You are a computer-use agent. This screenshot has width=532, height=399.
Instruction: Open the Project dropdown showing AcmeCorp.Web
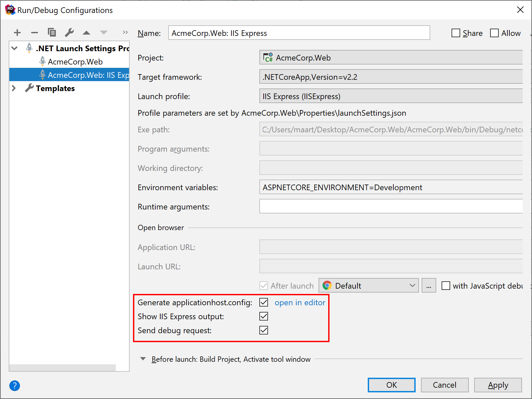tap(391, 58)
